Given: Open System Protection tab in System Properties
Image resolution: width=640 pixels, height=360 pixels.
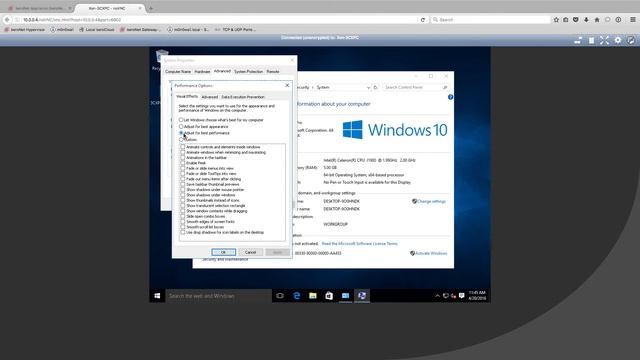Looking at the screenshot, I should point(249,72).
